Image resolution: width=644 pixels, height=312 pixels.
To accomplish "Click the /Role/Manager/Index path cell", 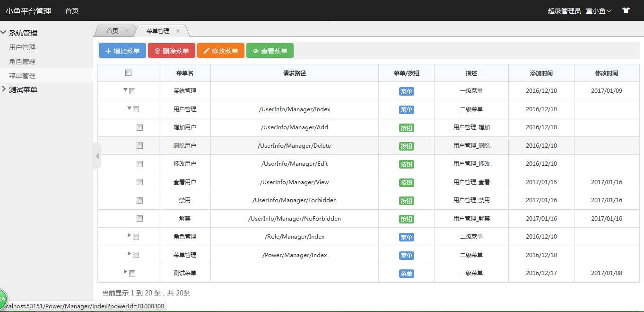I will click(x=295, y=237).
